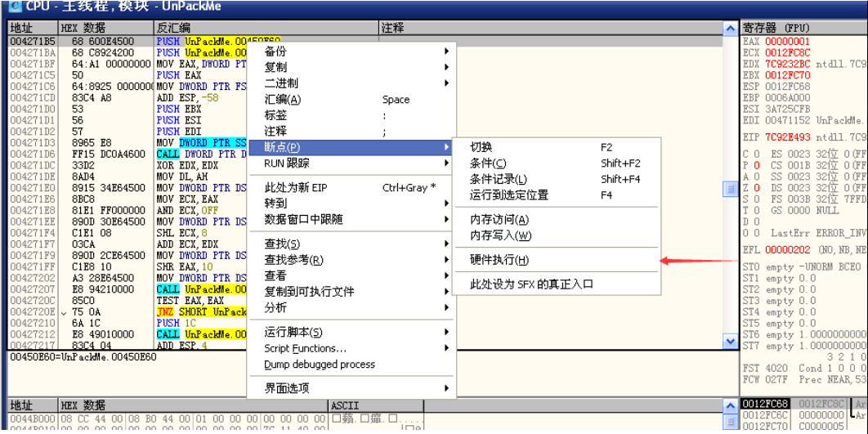The image size is (868, 434).
Task: Open 运行脚本(S) submenu
Action: [x=351, y=332]
